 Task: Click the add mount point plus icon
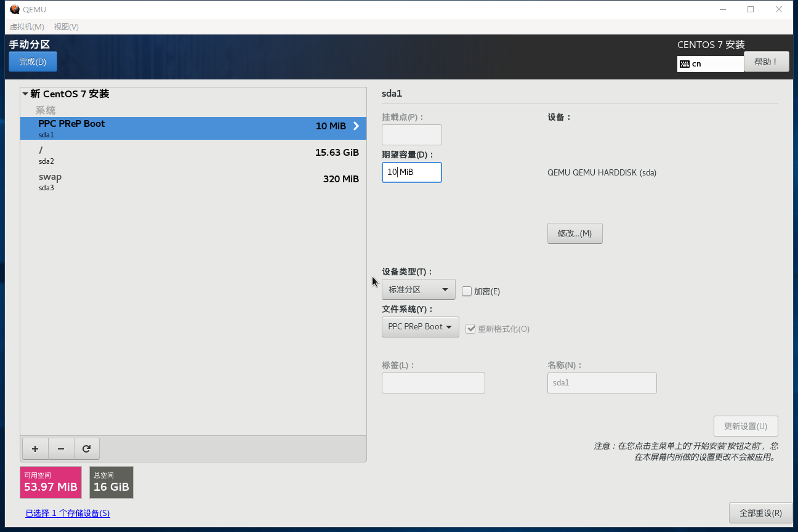click(35, 449)
